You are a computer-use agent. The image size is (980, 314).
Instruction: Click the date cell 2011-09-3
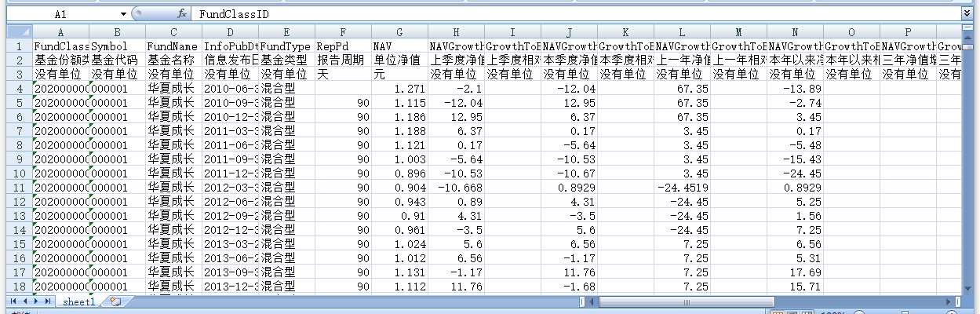pos(231,159)
